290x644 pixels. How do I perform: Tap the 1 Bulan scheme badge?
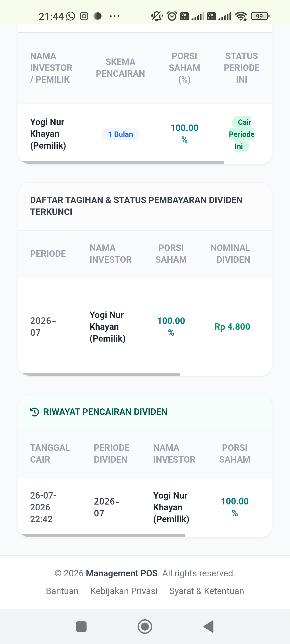120,134
